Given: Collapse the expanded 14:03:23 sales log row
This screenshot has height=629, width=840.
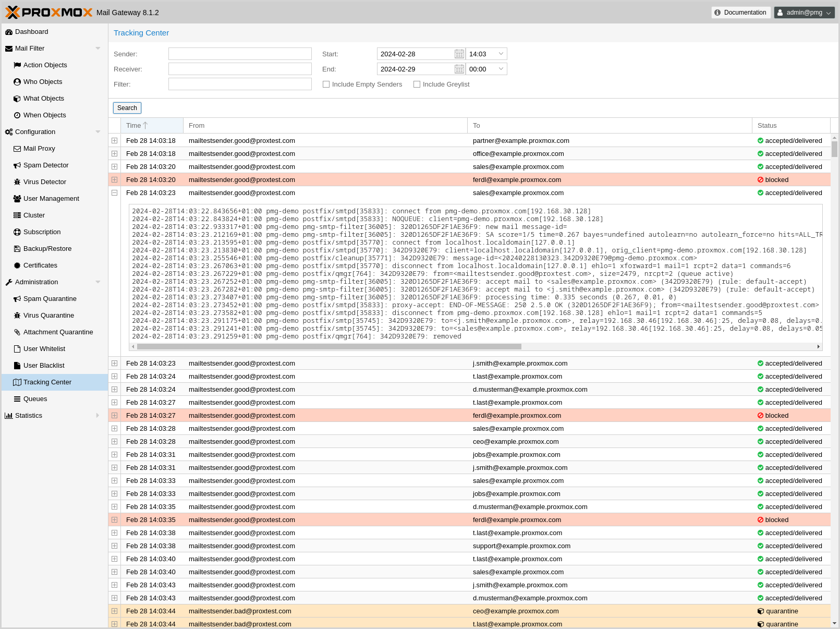Looking at the screenshot, I should [x=114, y=193].
